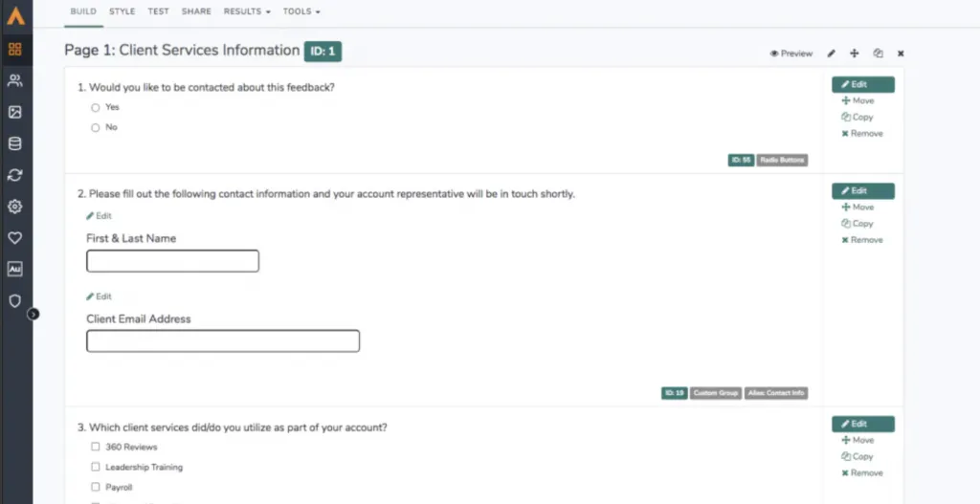Open the contacts people icon in sidebar
Viewport: 980px width, 504px height.
pos(15,80)
